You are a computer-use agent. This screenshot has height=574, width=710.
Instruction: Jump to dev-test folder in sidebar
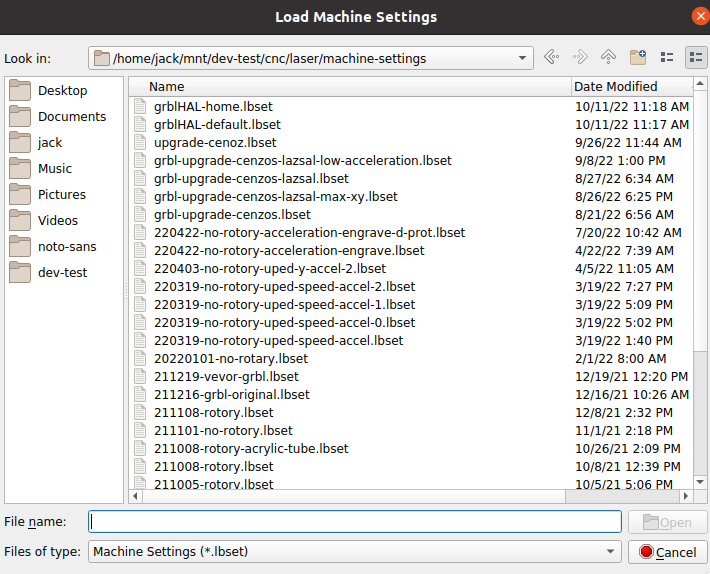[62, 273]
